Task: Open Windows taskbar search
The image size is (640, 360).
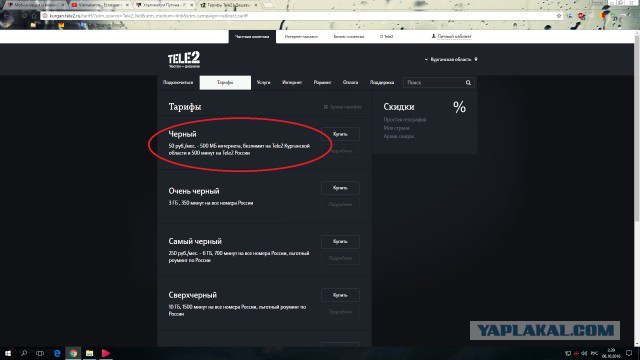Action: (24, 353)
